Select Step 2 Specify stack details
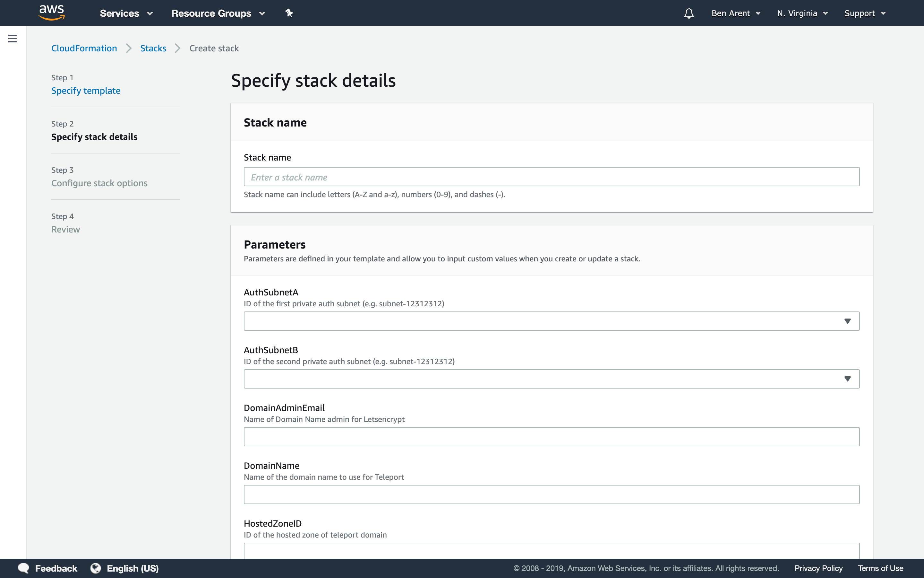This screenshot has width=924, height=578. point(94,137)
